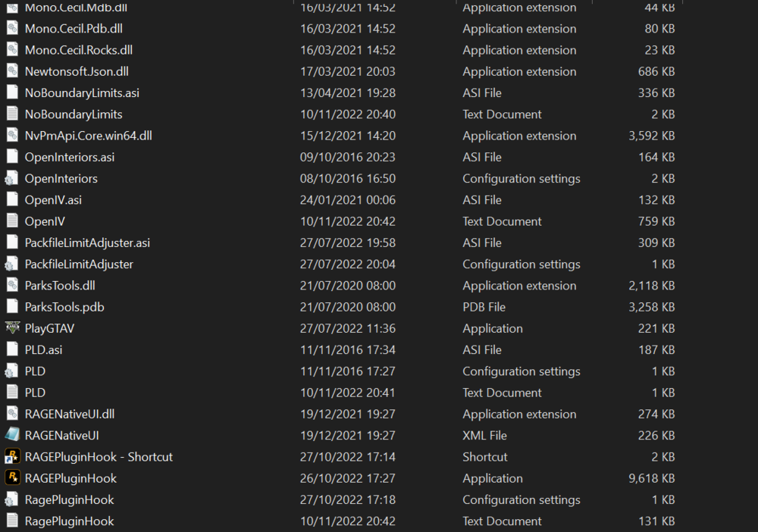The height and width of the screenshot is (532, 758).
Task: Click the OpenIV text document icon
Action: [x=12, y=221]
